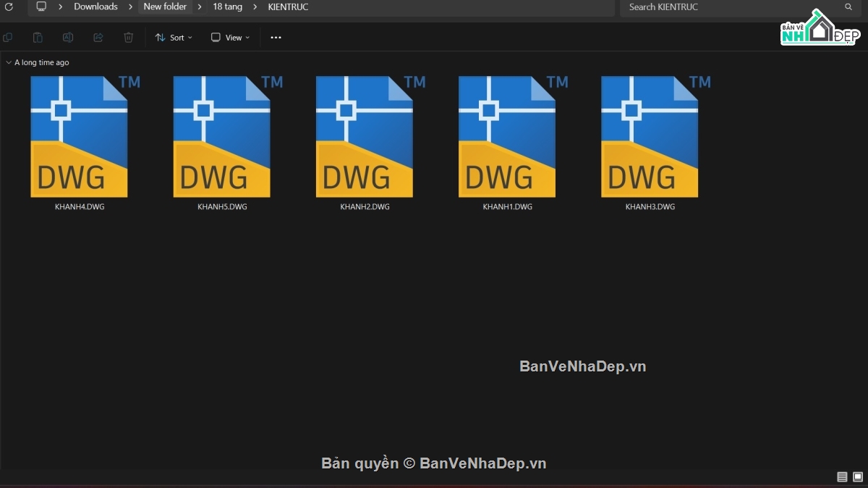868x488 pixels.
Task: Navigate to Downloads in the breadcrumb
Action: [95, 7]
